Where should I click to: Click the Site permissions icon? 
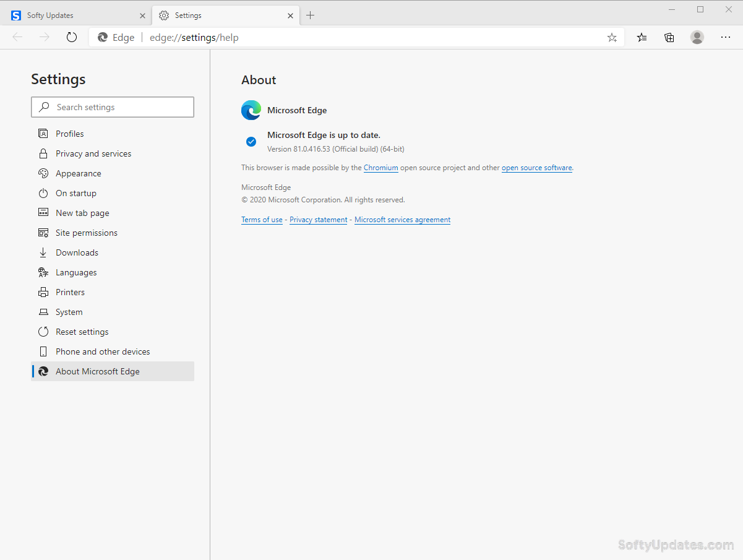click(43, 233)
